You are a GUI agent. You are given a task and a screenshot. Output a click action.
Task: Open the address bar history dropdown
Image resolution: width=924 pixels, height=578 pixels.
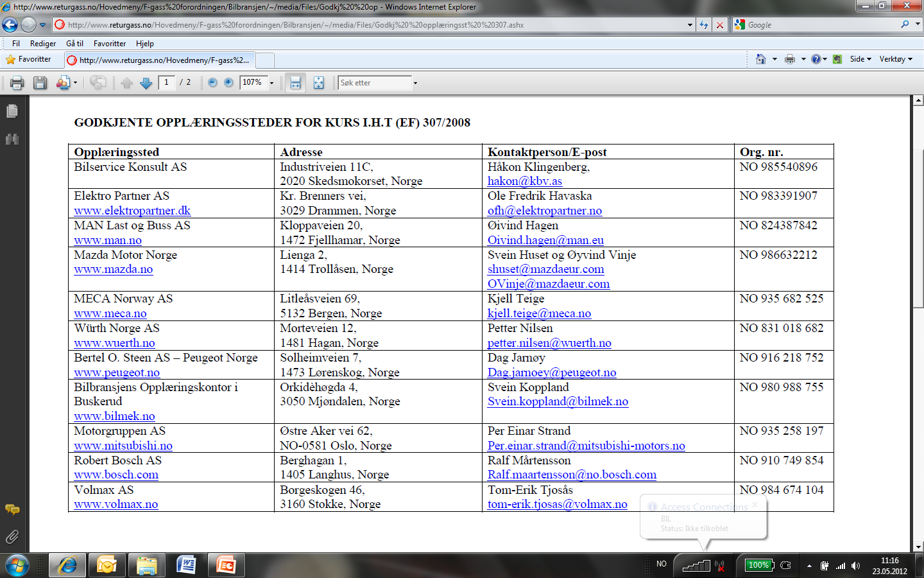690,25
